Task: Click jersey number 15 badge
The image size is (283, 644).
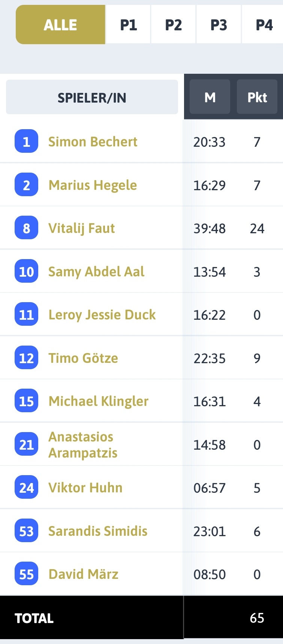Action: (x=26, y=401)
